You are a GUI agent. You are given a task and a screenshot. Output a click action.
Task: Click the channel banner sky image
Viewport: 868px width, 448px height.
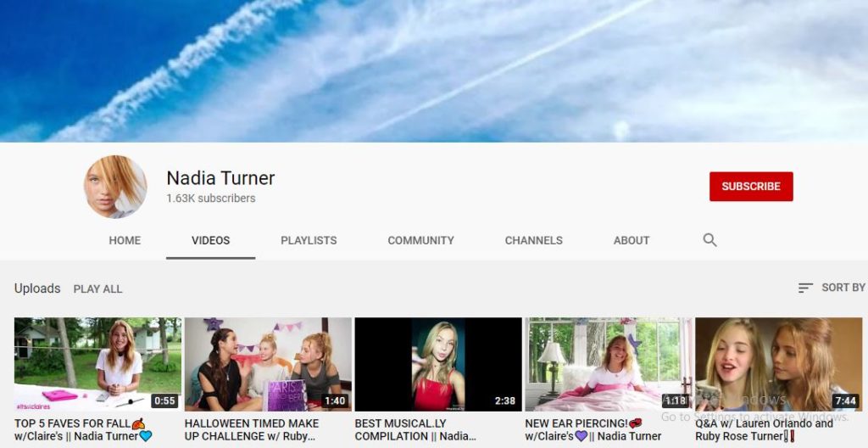[x=434, y=71]
